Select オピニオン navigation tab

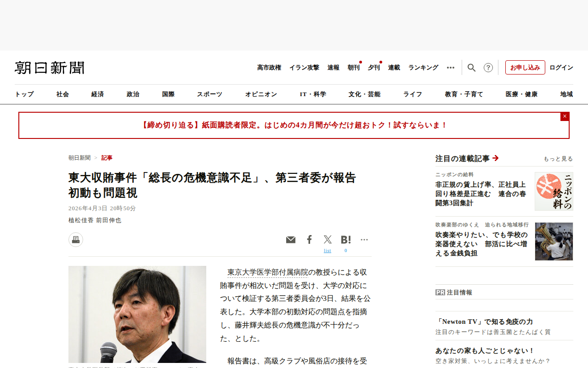click(x=261, y=94)
